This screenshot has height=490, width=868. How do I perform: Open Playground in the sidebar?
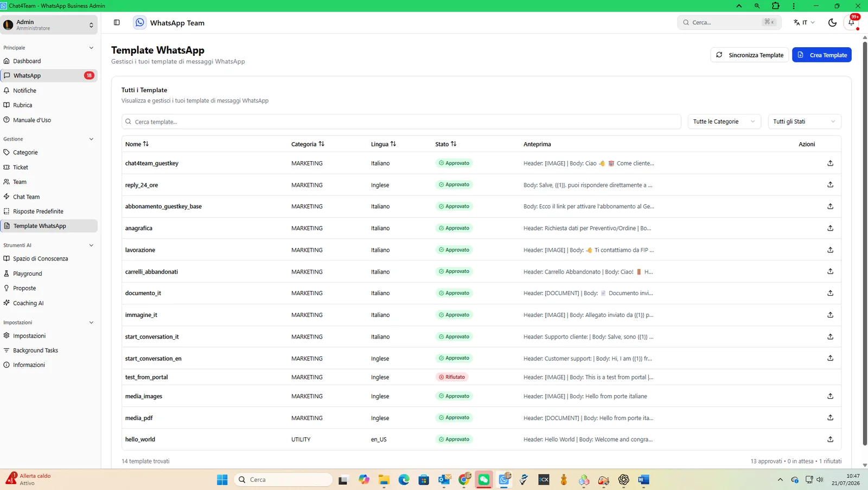tap(49, 273)
